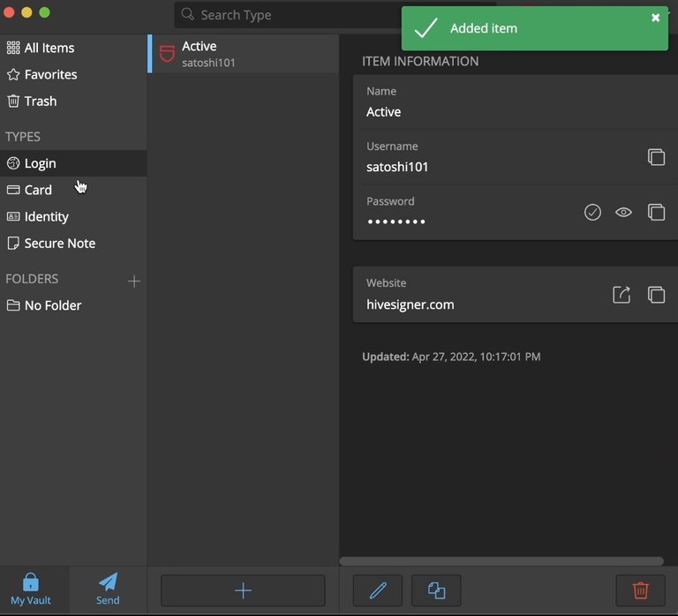This screenshot has height=616, width=678.
Task: Edit the Active item
Action: point(378,590)
